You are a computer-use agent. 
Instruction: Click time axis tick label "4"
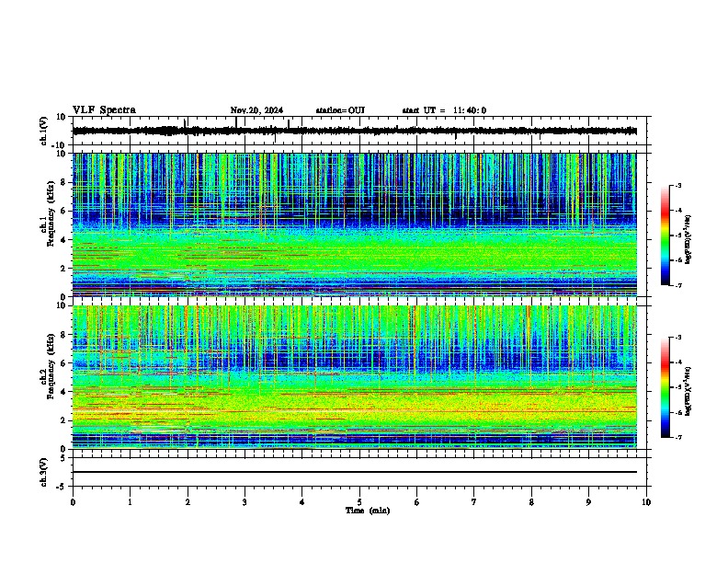[302, 502]
